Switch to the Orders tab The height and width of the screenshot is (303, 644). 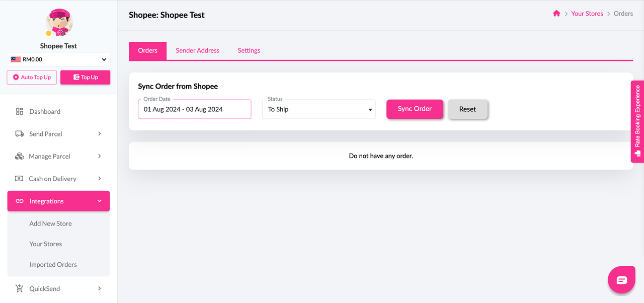tap(148, 51)
